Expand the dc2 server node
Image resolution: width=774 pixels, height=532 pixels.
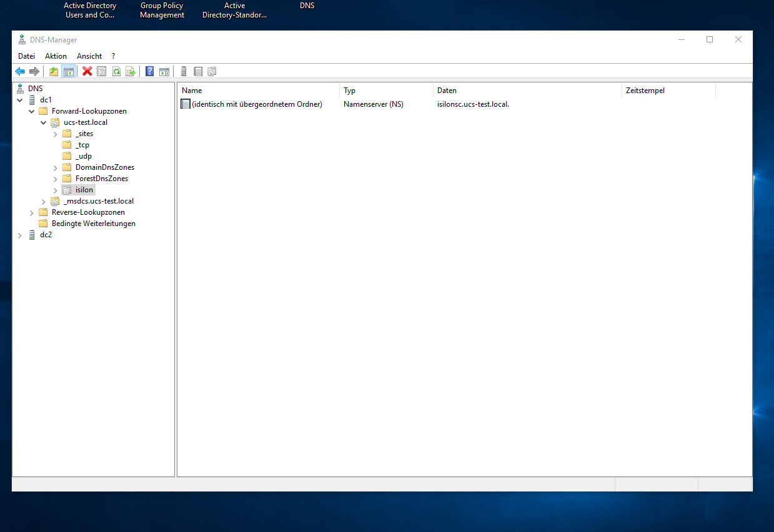pos(20,235)
